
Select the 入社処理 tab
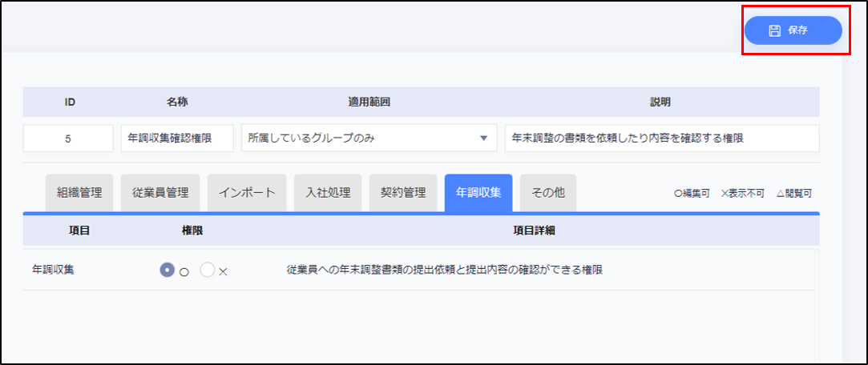coord(328,193)
